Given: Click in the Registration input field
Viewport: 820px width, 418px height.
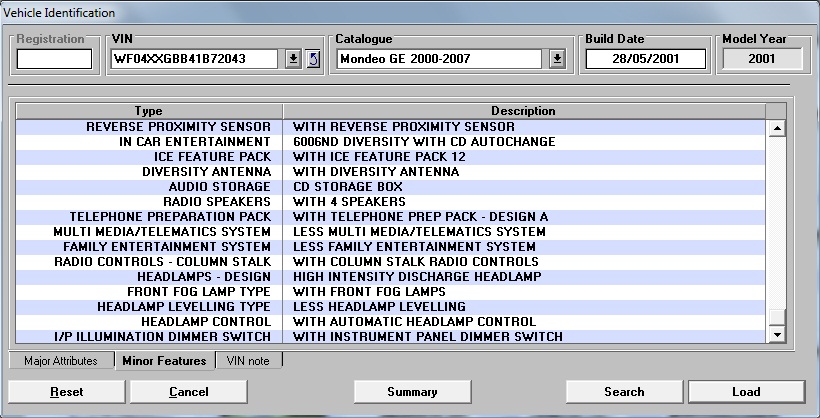Looking at the screenshot, I should (54, 59).
